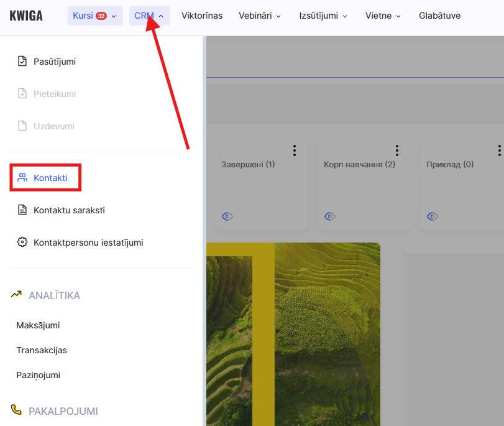The width and height of the screenshot is (504, 426).
Task: Open the Glabātuve menu item
Action: click(x=439, y=16)
